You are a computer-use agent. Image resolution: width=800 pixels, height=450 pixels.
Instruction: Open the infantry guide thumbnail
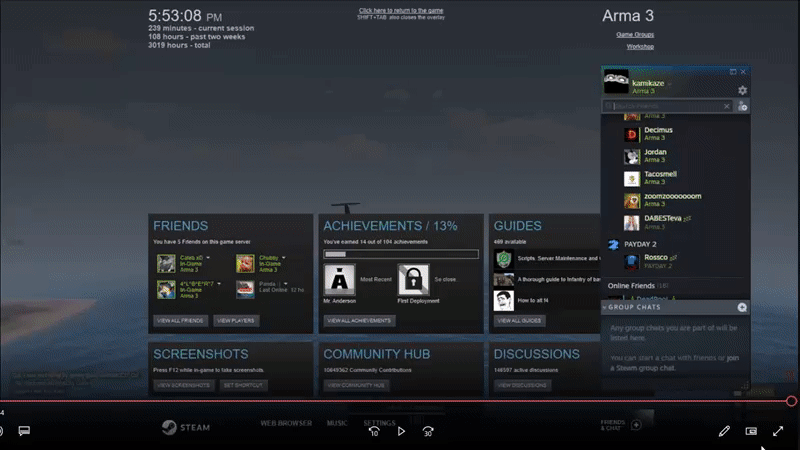pos(504,280)
